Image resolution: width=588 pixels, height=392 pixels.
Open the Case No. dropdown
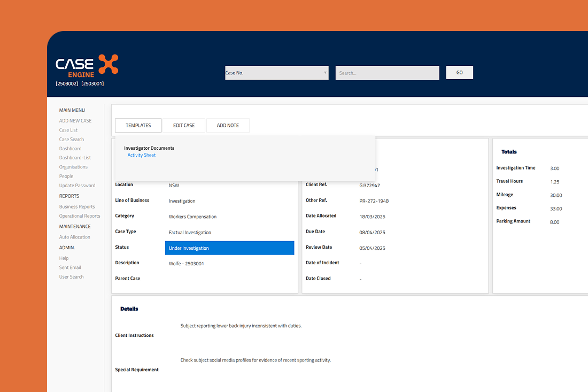coord(277,73)
